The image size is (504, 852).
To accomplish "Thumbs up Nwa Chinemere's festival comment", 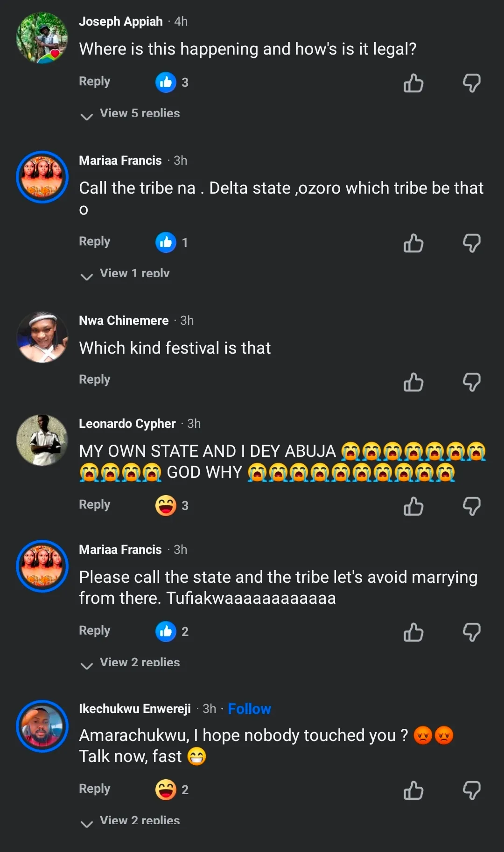I will 413,382.
